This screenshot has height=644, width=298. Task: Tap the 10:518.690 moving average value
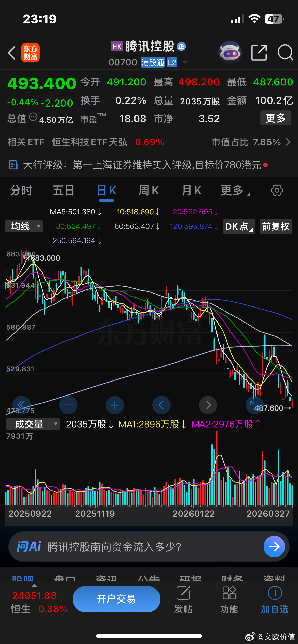coord(138,212)
